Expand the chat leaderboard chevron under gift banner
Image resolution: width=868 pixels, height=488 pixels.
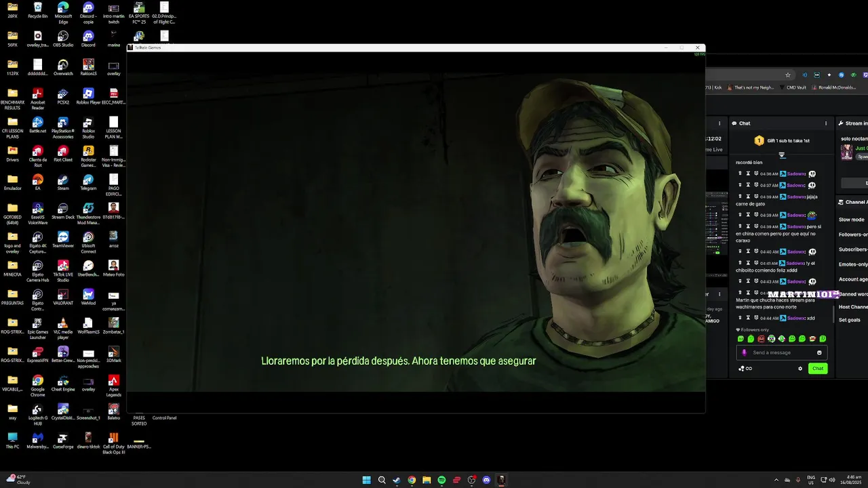click(782, 155)
